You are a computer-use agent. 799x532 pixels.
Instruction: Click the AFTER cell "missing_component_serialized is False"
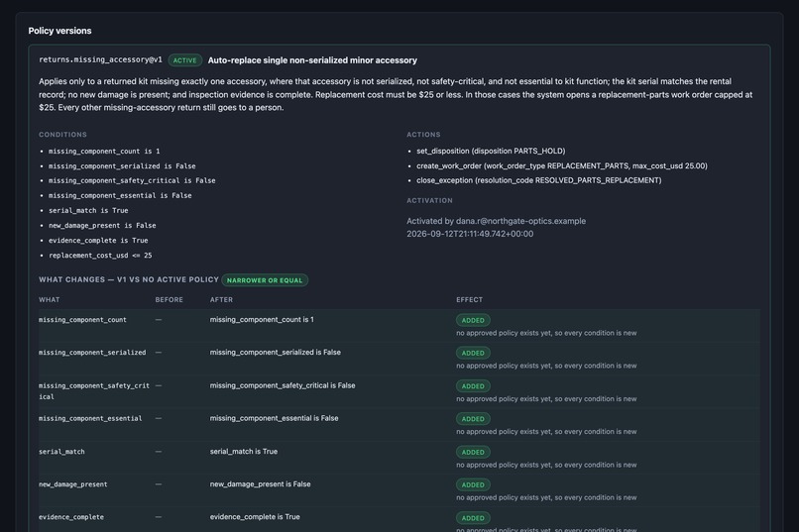276,353
